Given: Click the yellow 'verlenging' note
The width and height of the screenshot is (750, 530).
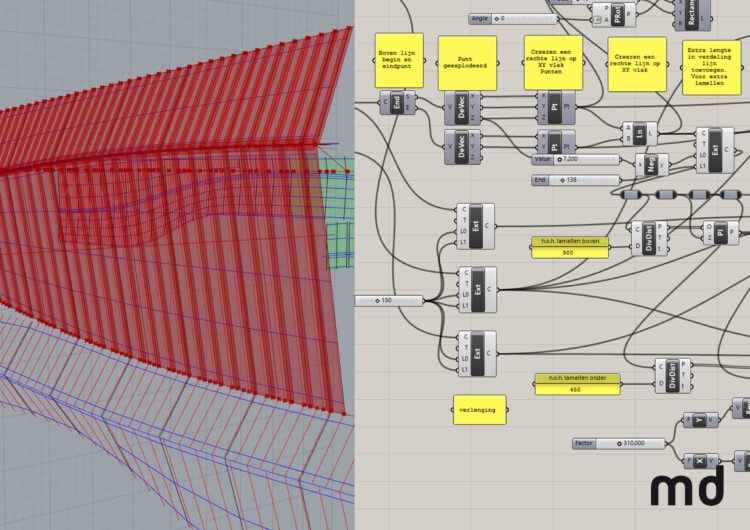Looking at the screenshot, I should click(x=479, y=409).
